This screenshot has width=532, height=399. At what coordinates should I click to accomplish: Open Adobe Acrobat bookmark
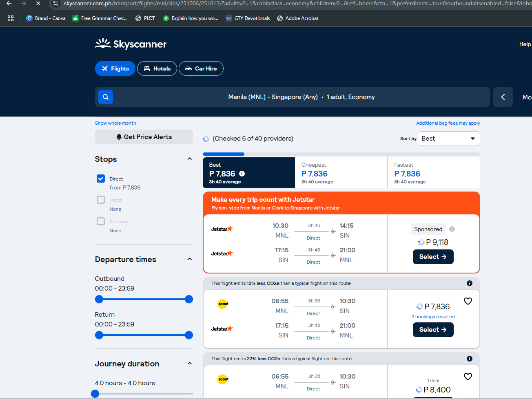(x=297, y=18)
